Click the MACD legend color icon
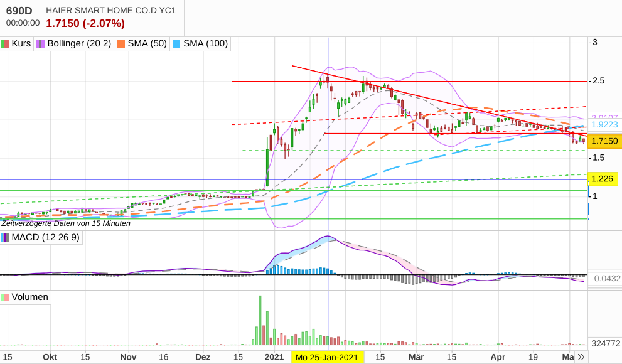 (x=5, y=237)
